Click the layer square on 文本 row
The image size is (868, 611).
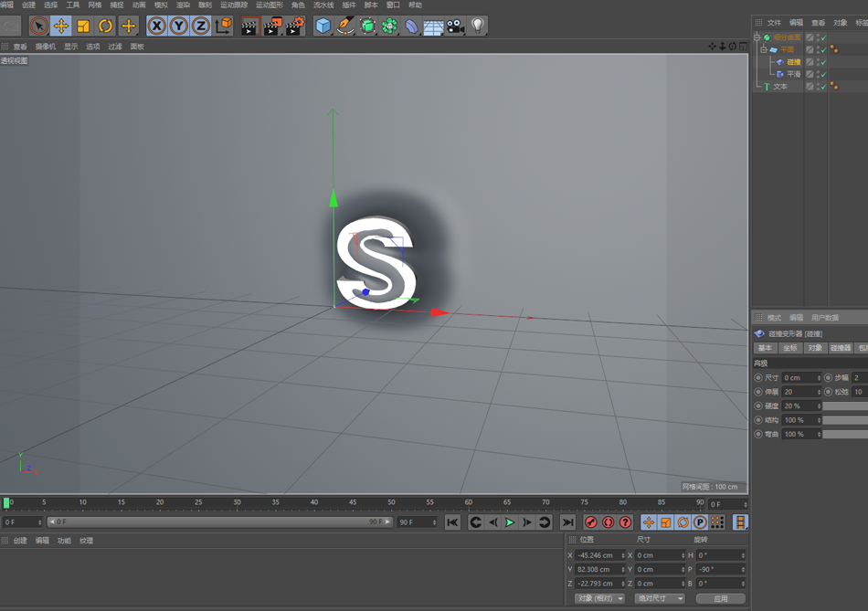810,87
